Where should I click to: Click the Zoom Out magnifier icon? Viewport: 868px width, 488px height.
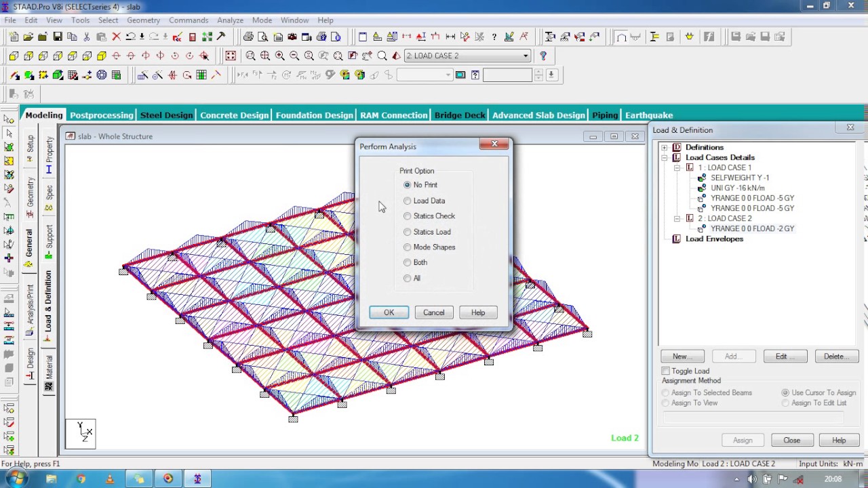pos(294,56)
